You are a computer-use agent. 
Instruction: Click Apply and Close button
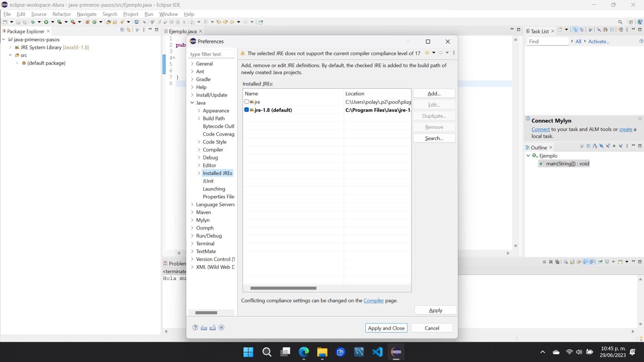[x=386, y=328]
